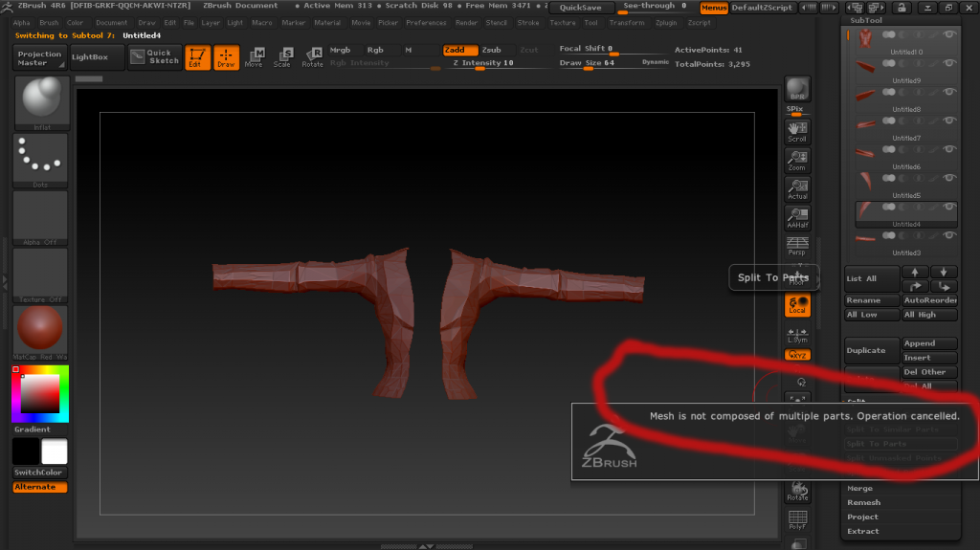Toggle Zadd sculpt mode
This screenshot has width=980, height=550.
pos(460,50)
